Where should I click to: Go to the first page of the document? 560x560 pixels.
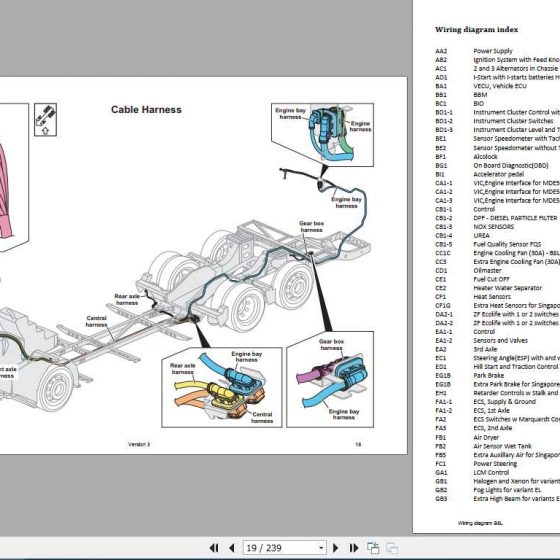pos(214,548)
